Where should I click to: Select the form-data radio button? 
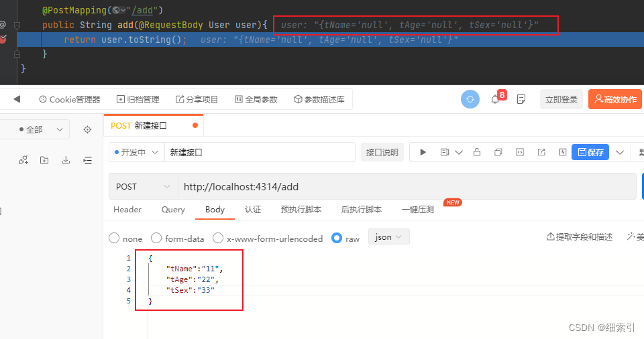coord(156,238)
